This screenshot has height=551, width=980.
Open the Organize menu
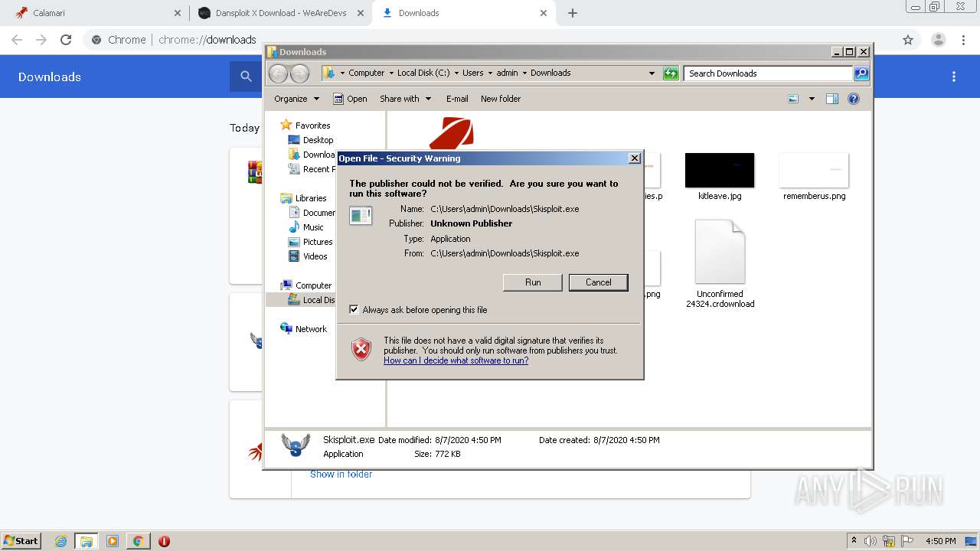[296, 99]
